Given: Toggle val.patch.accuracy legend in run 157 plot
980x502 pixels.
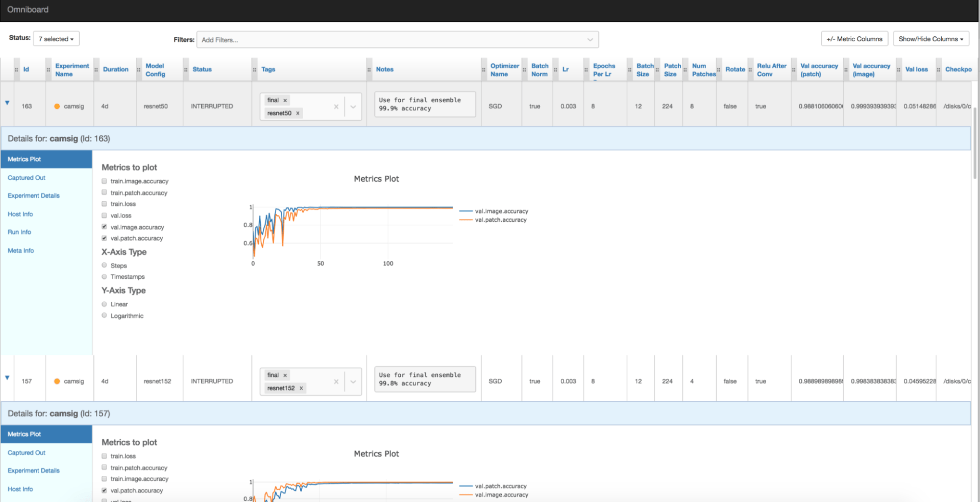Looking at the screenshot, I should [493, 486].
